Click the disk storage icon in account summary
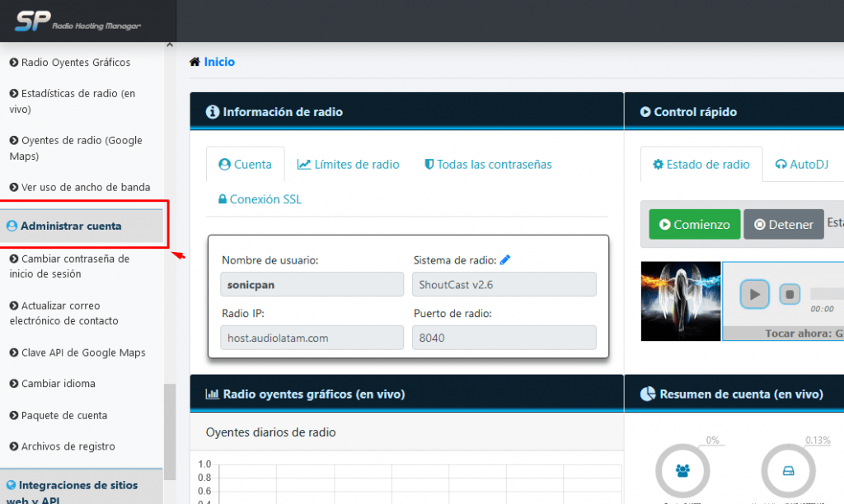 coord(788,471)
